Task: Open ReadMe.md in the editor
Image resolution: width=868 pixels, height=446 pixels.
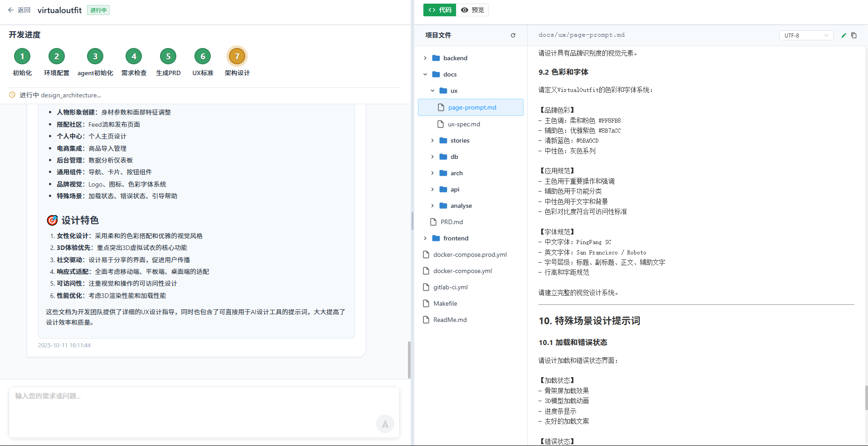Action: coord(450,319)
